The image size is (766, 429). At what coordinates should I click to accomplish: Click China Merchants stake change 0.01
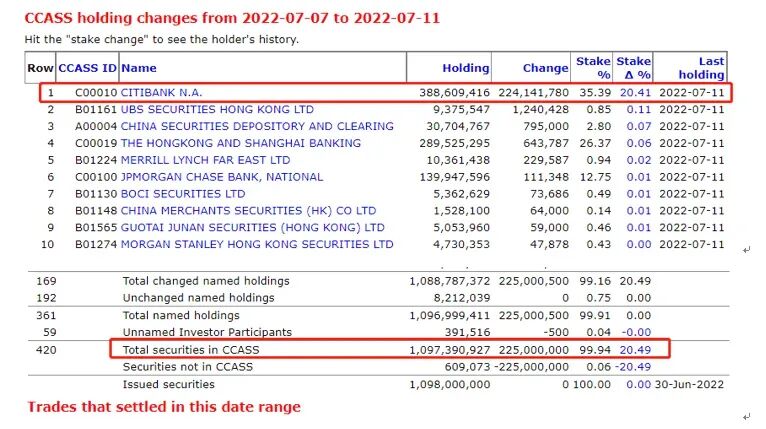[x=638, y=211]
